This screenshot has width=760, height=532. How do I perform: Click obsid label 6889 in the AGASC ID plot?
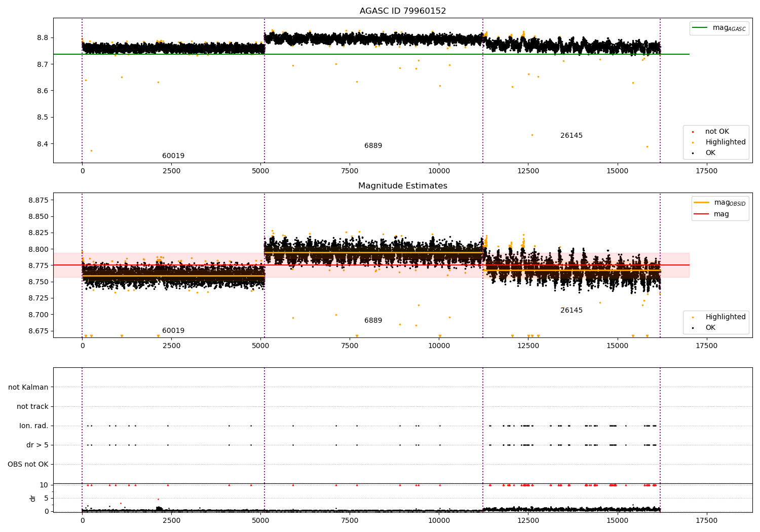click(x=373, y=146)
